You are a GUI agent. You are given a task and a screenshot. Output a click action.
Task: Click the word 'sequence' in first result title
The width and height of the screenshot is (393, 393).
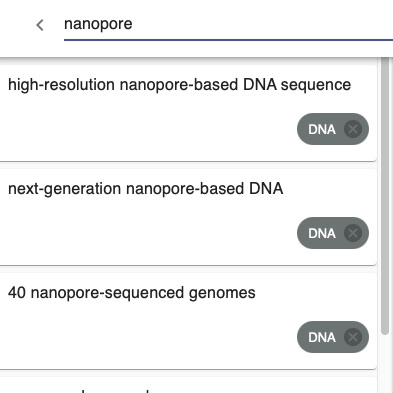tap(316, 85)
